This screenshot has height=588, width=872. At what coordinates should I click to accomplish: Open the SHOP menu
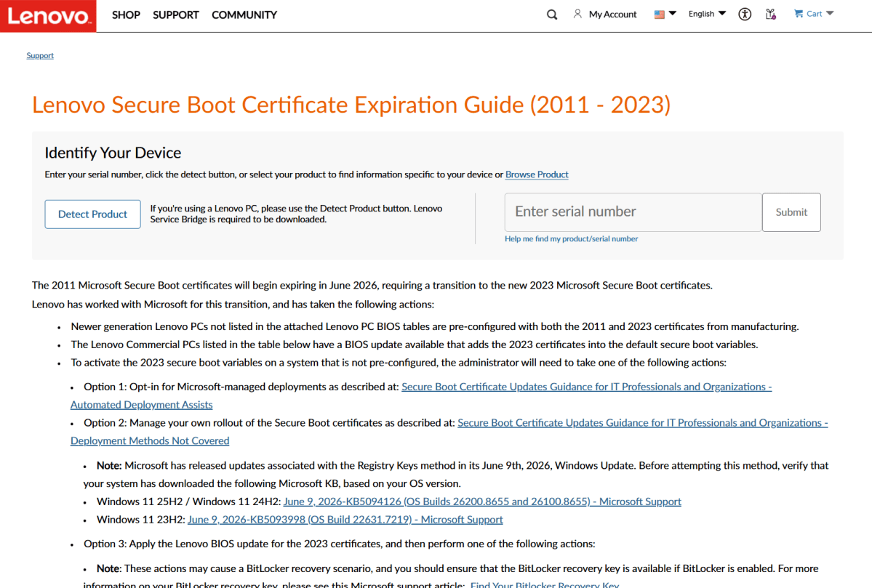point(126,15)
